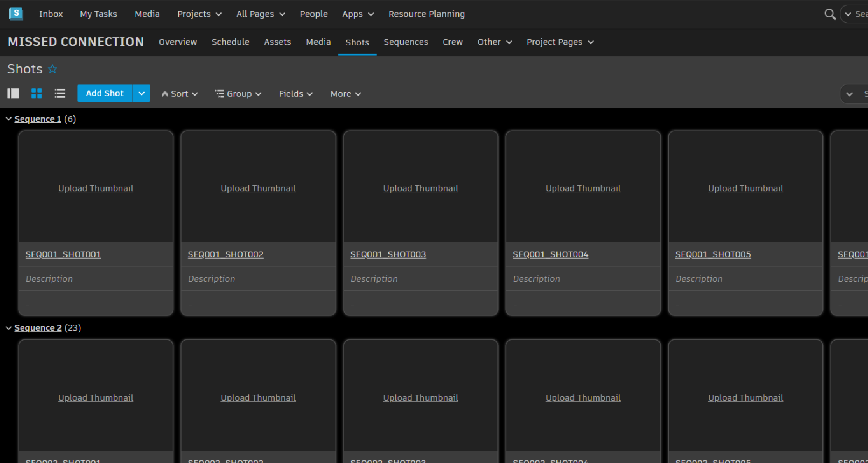Upload thumbnail for SEQ001_SHOT004
This screenshot has height=463, width=868.
click(x=583, y=189)
